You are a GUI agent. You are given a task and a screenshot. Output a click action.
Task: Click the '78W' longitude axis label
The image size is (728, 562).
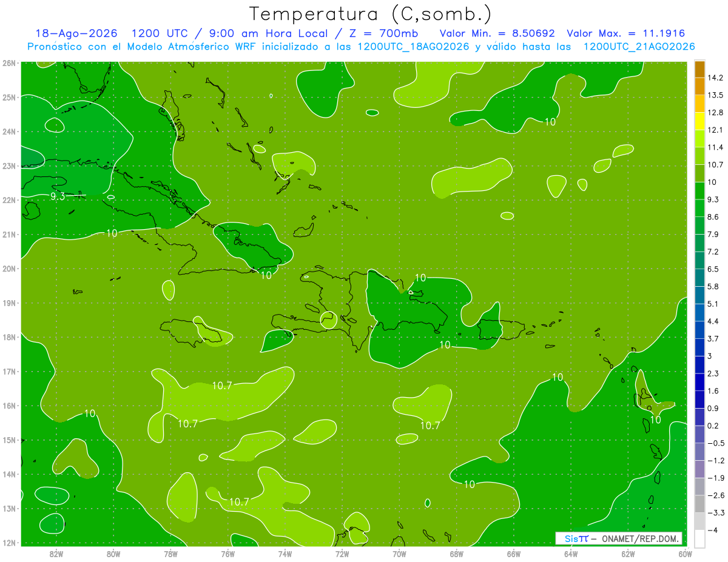pos(170,554)
